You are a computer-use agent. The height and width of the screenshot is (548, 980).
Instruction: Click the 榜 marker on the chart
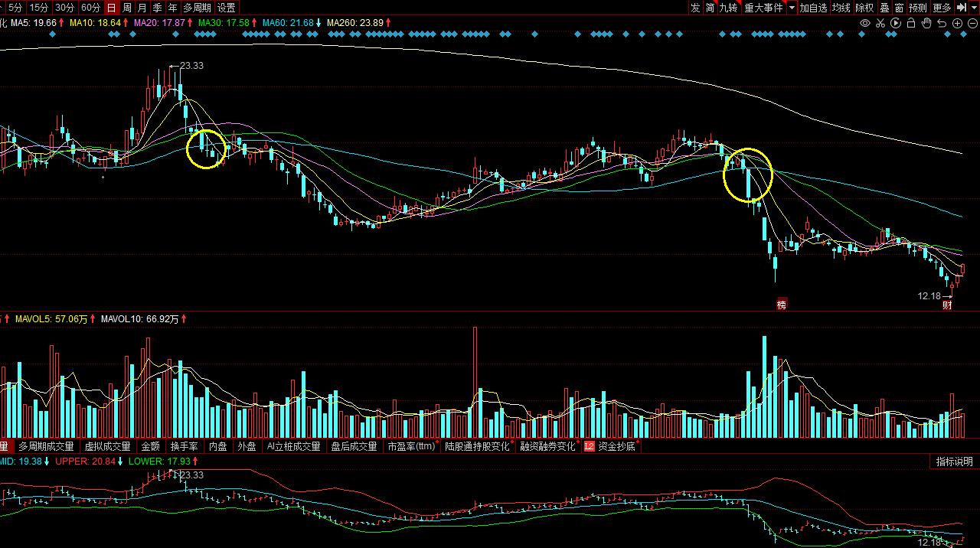click(782, 304)
